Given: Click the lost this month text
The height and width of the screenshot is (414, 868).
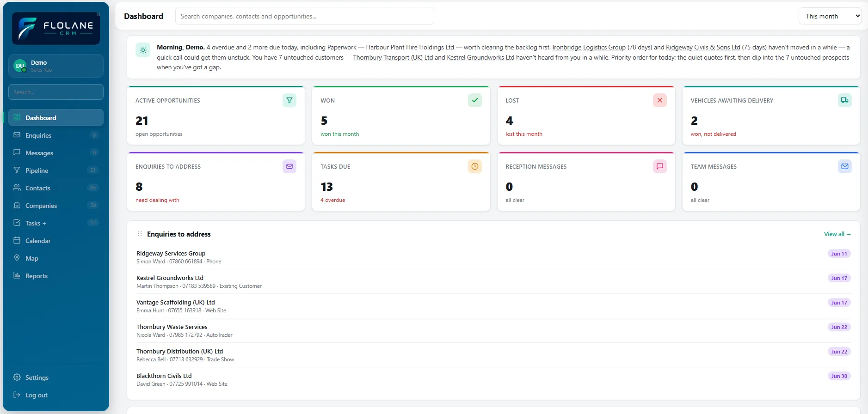Looking at the screenshot, I should click(x=524, y=134).
